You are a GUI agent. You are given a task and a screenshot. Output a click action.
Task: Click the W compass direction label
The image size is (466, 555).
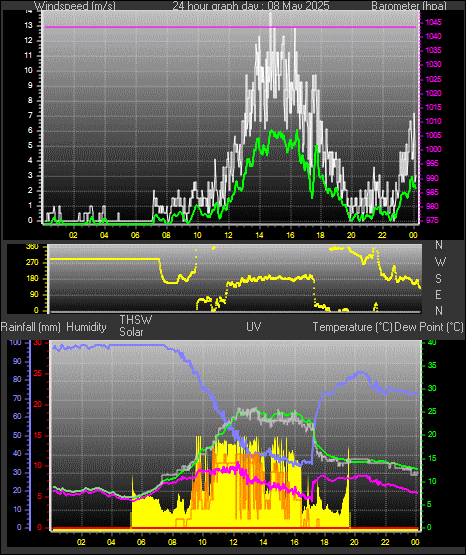tap(440, 262)
